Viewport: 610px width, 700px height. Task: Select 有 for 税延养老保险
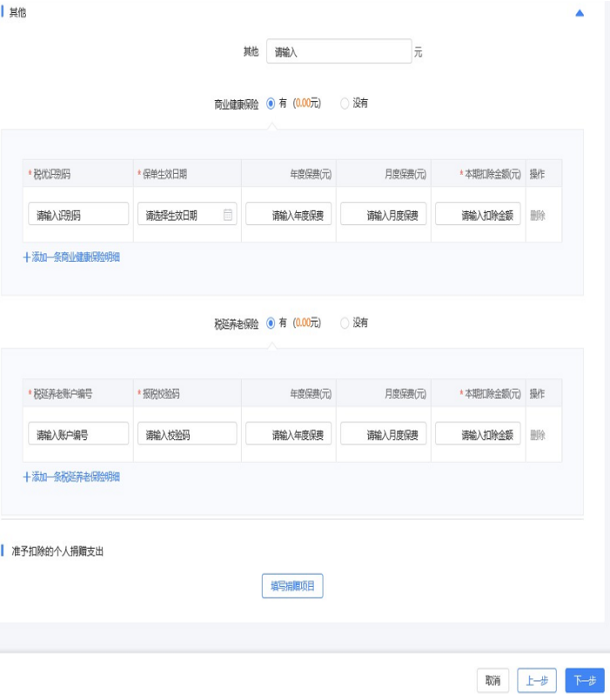coord(271,323)
